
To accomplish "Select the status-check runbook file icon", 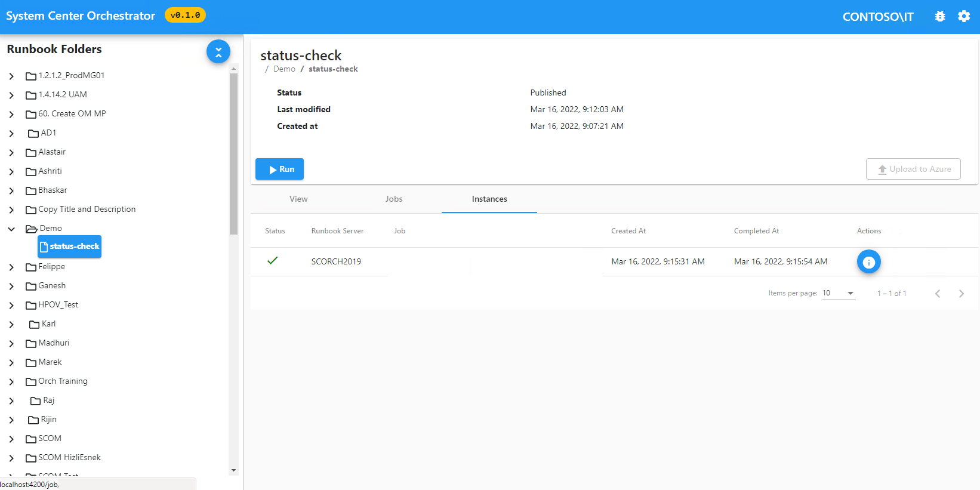I will 44,246.
